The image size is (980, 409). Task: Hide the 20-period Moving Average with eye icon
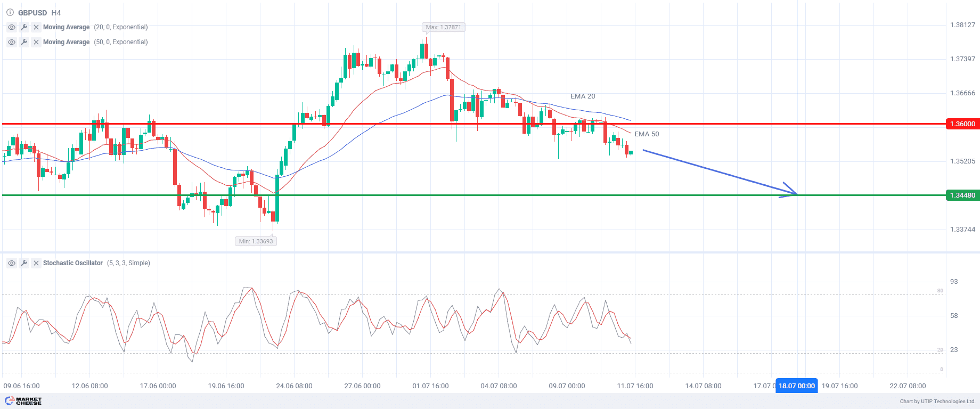click(x=12, y=27)
